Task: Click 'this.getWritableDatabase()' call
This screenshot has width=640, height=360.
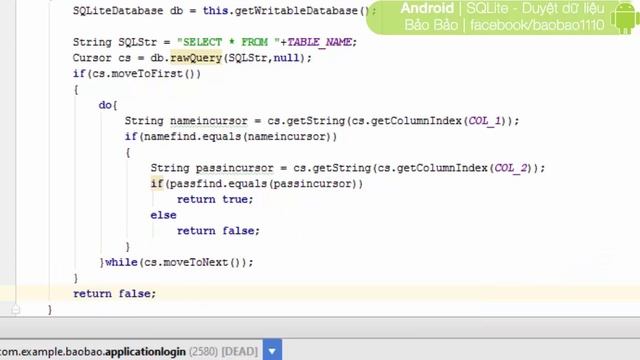Action: 286,11
